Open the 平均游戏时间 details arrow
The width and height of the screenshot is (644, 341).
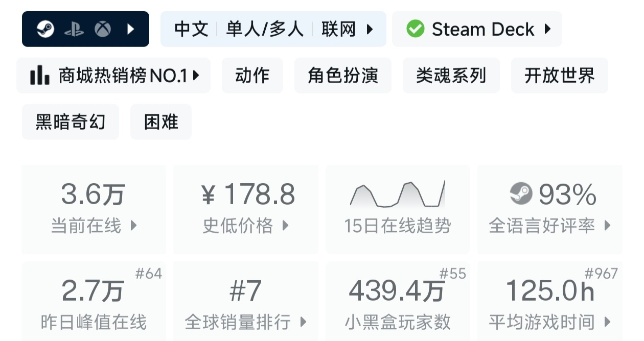click(x=607, y=322)
